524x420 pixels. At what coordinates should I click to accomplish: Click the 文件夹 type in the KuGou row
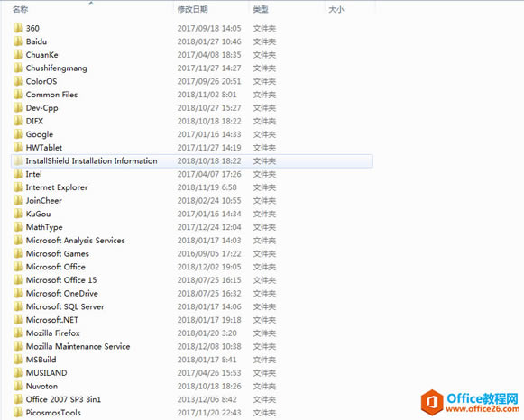(264, 214)
